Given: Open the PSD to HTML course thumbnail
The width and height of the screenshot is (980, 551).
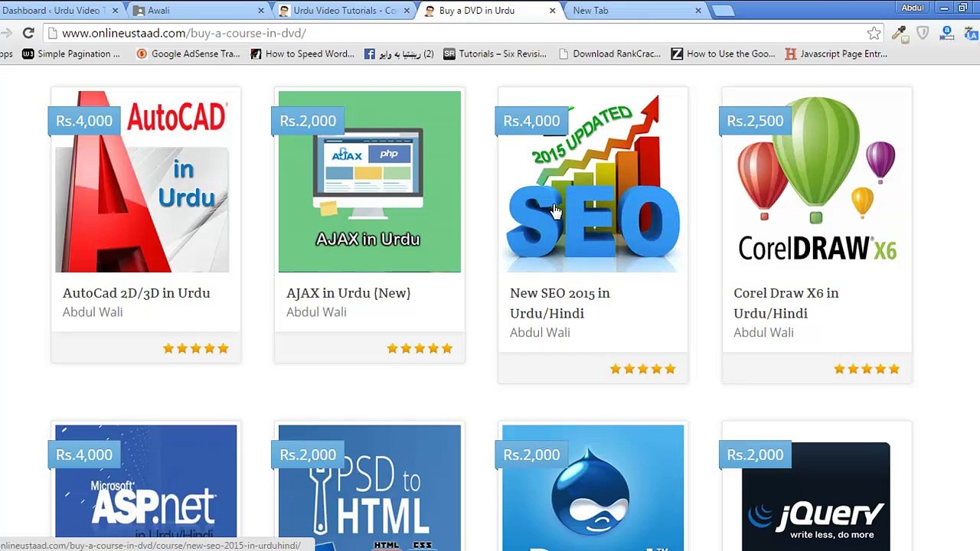Looking at the screenshot, I should pyautogui.click(x=370, y=487).
